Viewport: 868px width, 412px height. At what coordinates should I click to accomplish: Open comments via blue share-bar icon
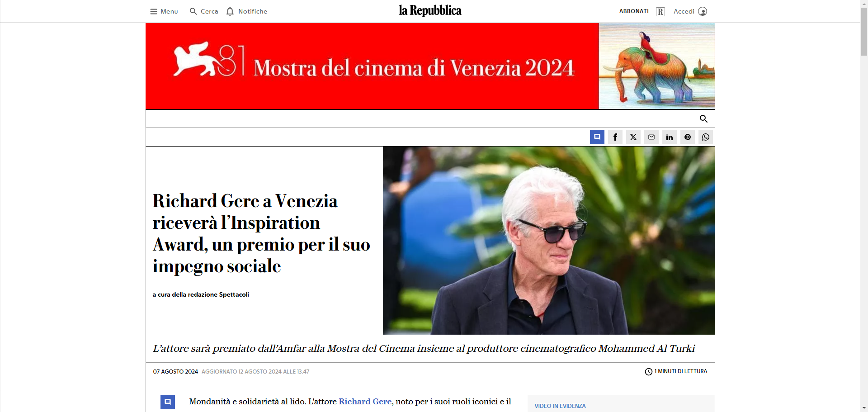click(597, 137)
